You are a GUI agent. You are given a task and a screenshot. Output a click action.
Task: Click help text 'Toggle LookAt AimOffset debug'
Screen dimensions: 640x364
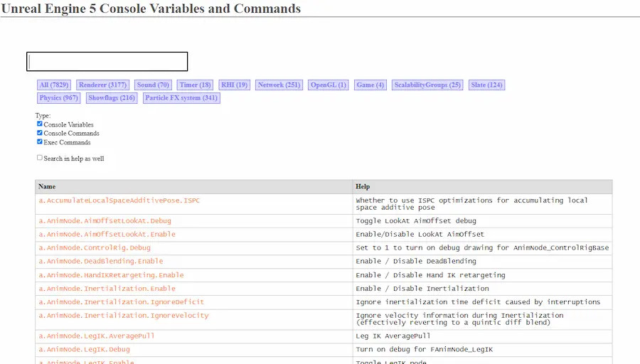point(416,221)
